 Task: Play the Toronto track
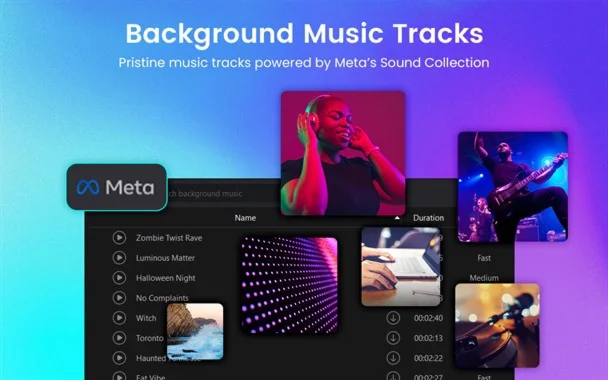tap(119, 338)
